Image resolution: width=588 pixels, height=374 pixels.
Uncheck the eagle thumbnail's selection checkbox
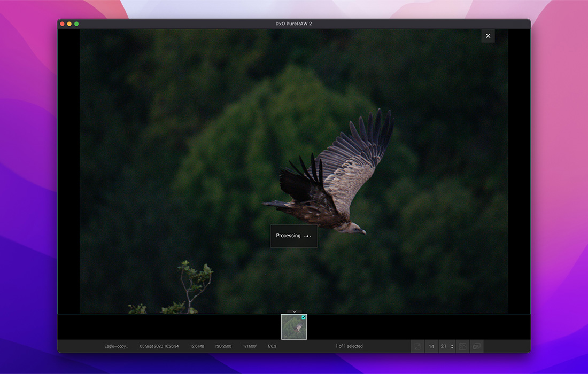click(x=304, y=317)
